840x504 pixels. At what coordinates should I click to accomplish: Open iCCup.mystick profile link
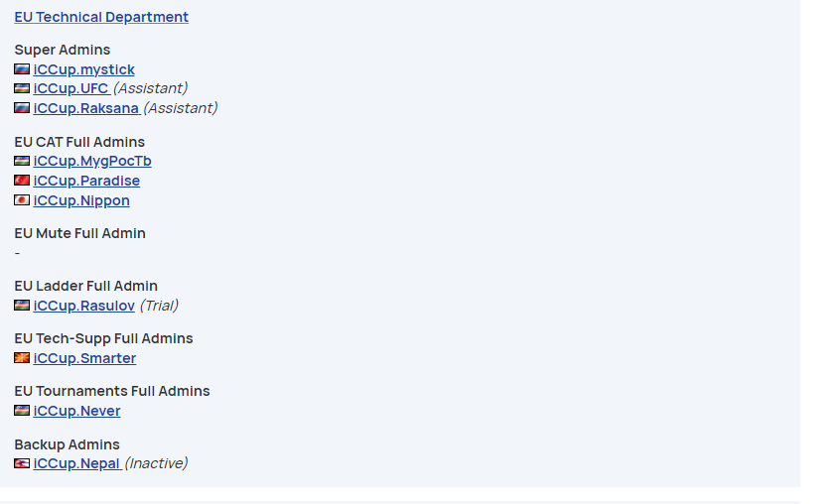click(84, 69)
